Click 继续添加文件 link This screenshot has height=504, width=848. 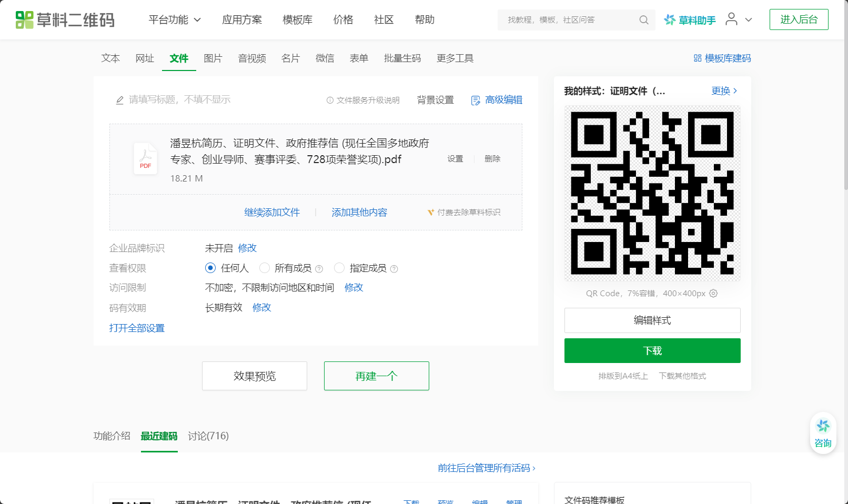272,213
